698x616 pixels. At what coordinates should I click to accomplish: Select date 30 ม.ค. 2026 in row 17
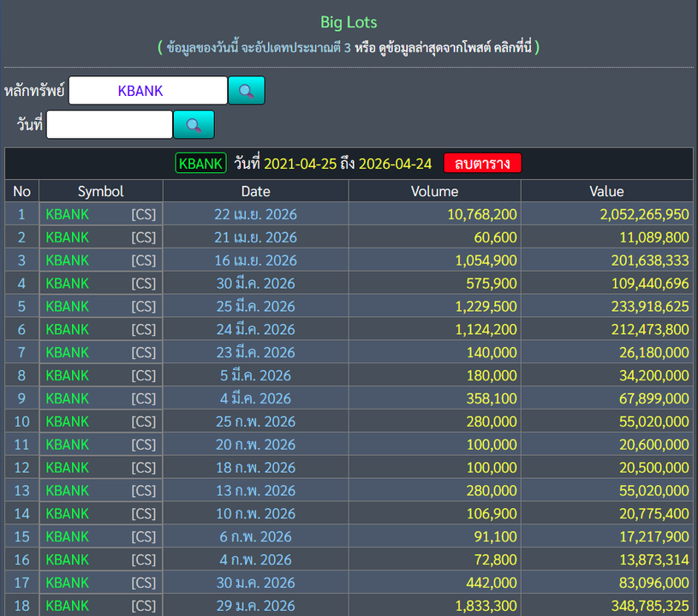coord(255,583)
